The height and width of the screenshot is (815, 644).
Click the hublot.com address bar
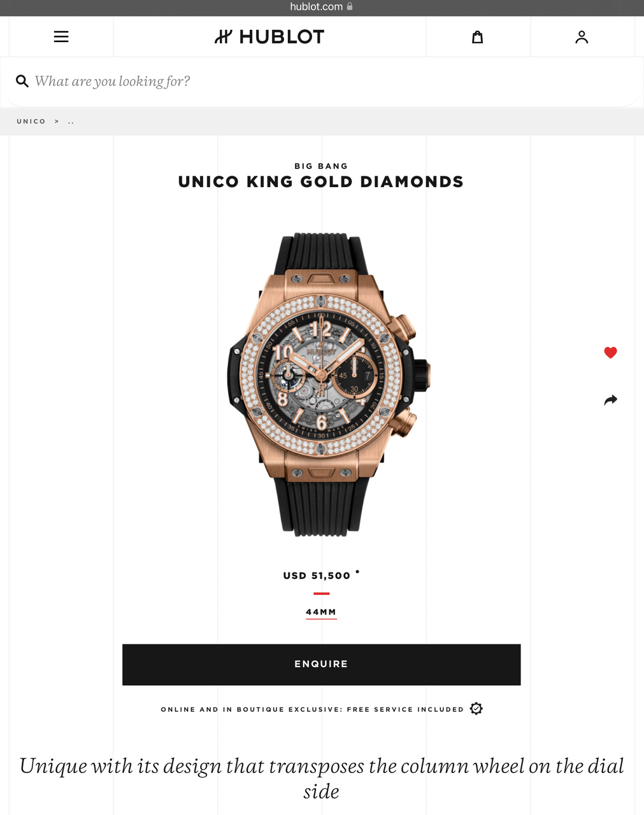pos(322,7)
